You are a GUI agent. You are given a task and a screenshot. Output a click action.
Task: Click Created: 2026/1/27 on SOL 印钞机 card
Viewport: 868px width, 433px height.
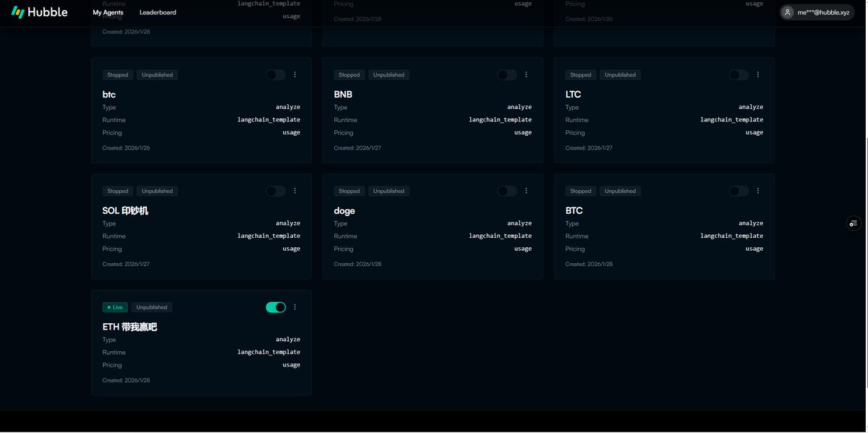[127, 264]
